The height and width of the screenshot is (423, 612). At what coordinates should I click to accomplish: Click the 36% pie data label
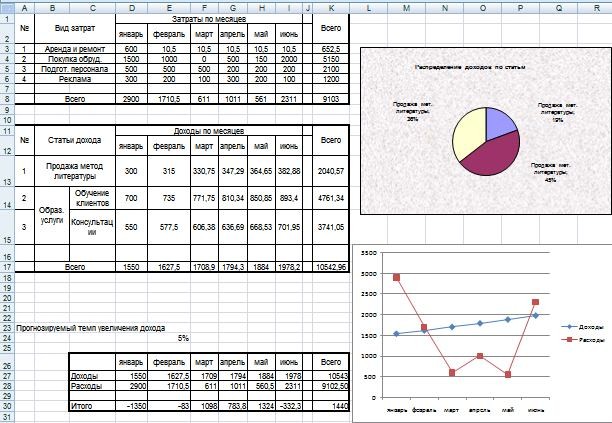pyautogui.click(x=412, y=112)
